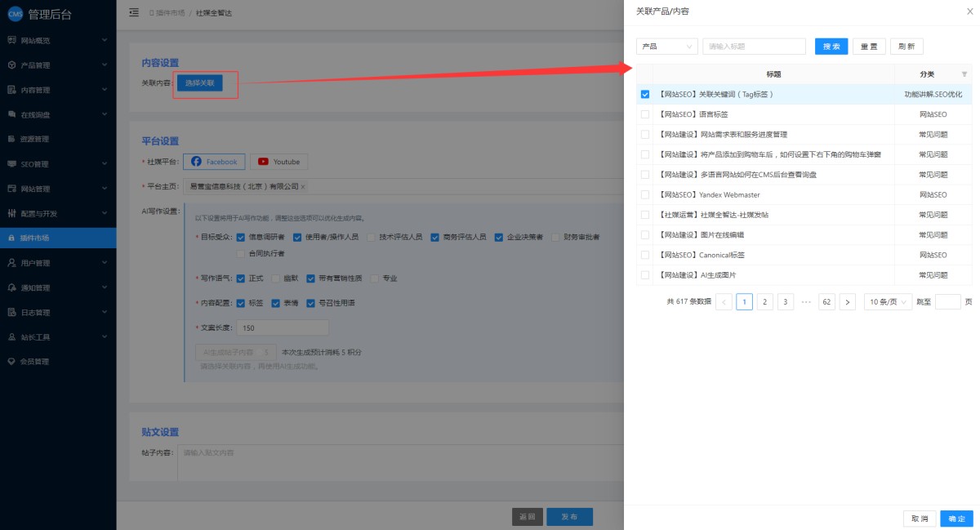This screenshot has width=980, height=530.
Task: Open the 分类 column filter icon
Action: coord(964,74)
